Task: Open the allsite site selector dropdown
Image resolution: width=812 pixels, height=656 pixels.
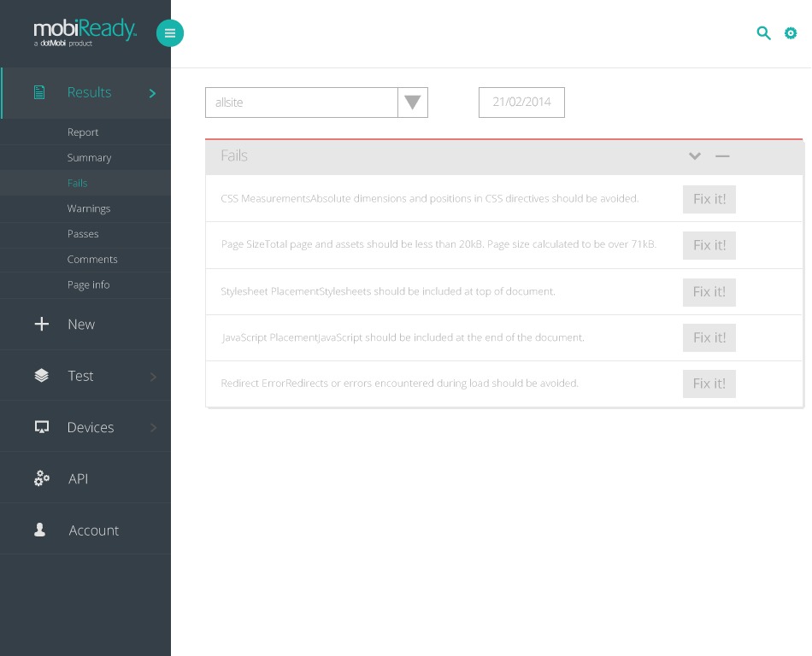Action: point(412,102)
